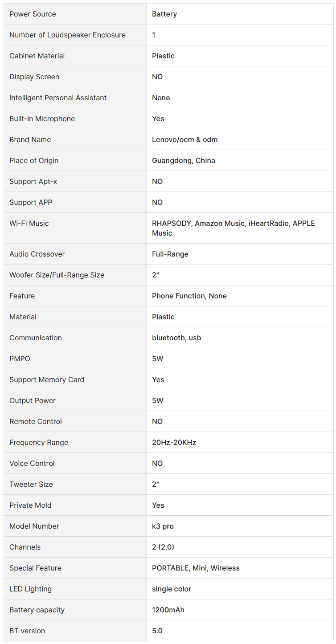The width and height of the screenshot is (336, 644).
Task: Click the "Phone Function, None" feature value
Action: point(189,296)
